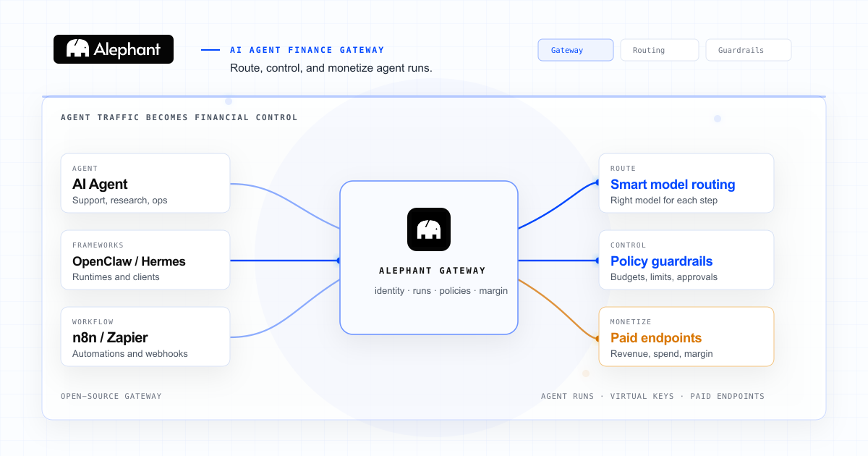This screenshot has width=868, height=456.
Task: Open the Guardrails tab
Action: tap(749, 50)
